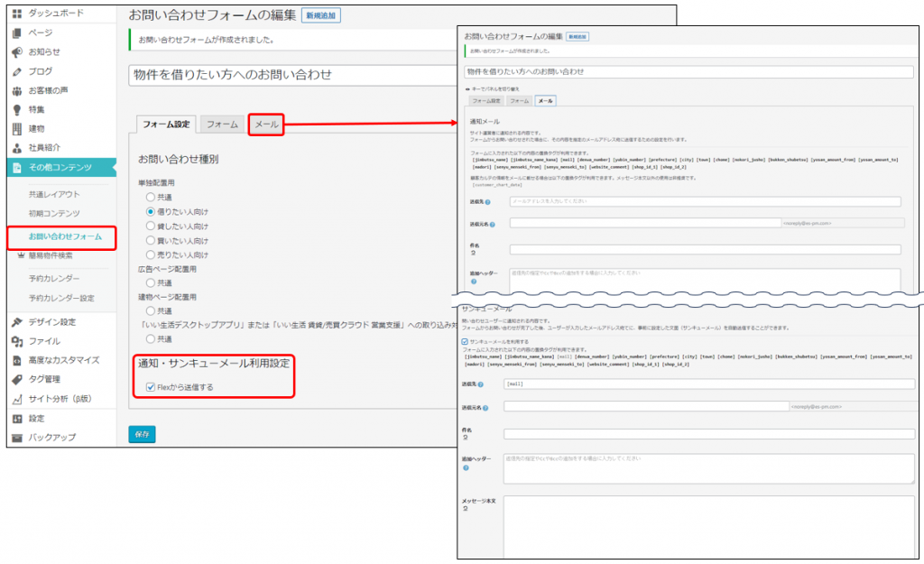The height and width of the screenshot is (564, 924).
Task: Click the 新規追加 button beside heading
Action: pyautogui.click(x=321, y=16)
